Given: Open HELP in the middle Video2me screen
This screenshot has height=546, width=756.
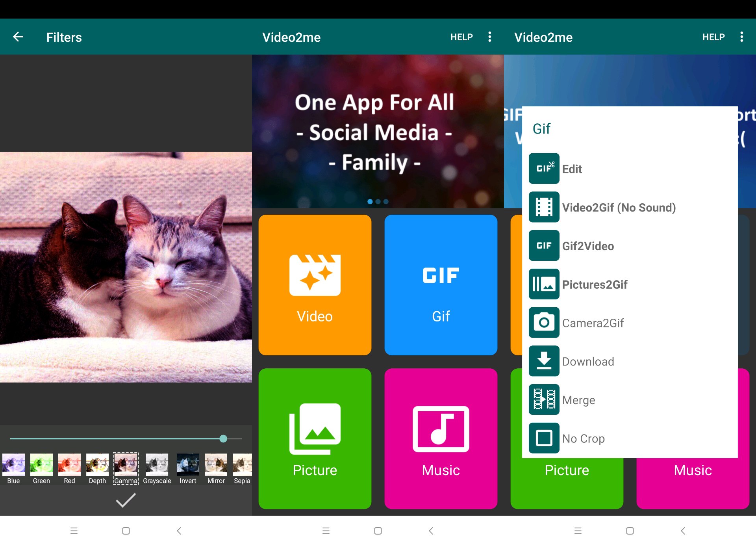Looking at the screenshot, I should 461,37.
